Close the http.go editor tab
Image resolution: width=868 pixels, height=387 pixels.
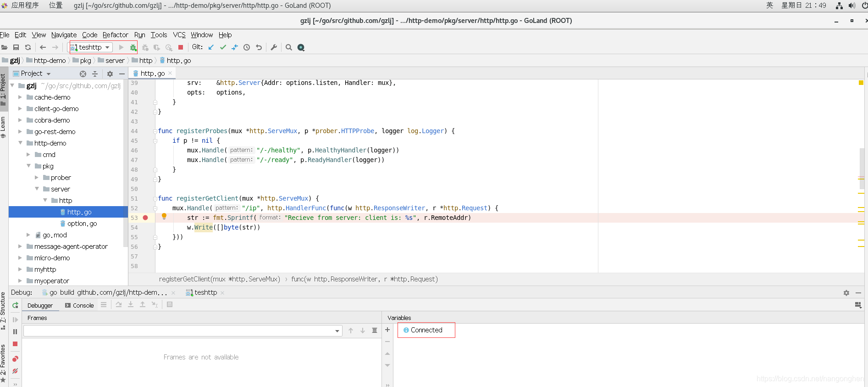pyautogui.click(x=170, y=73)
